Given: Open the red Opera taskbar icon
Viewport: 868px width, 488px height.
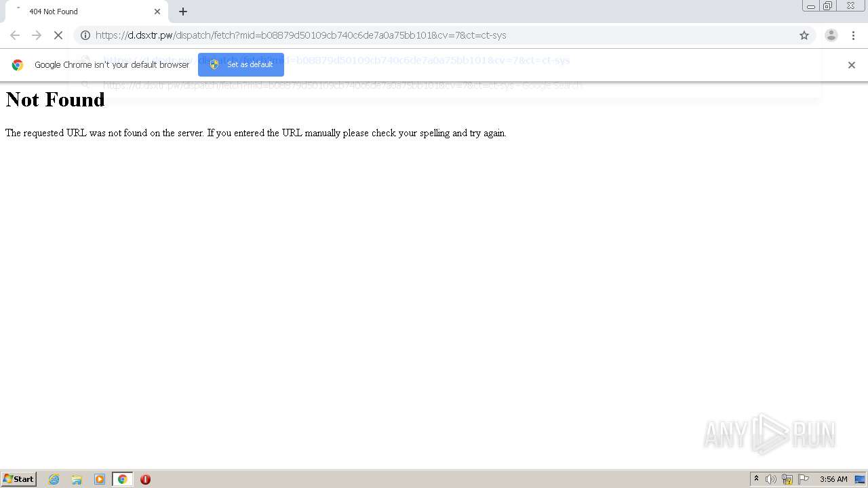Looking at the screenshot, I should pyautogui.click(x=145, y=479).
